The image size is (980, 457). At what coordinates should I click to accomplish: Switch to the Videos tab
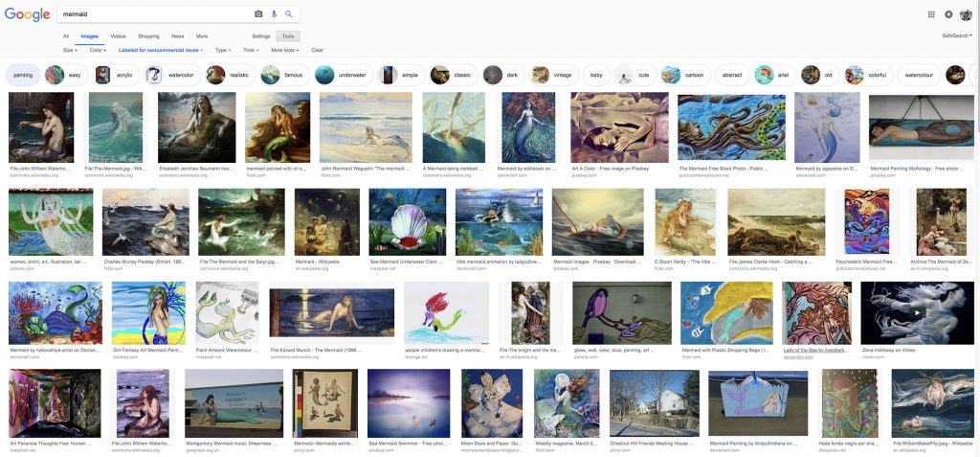118,36
